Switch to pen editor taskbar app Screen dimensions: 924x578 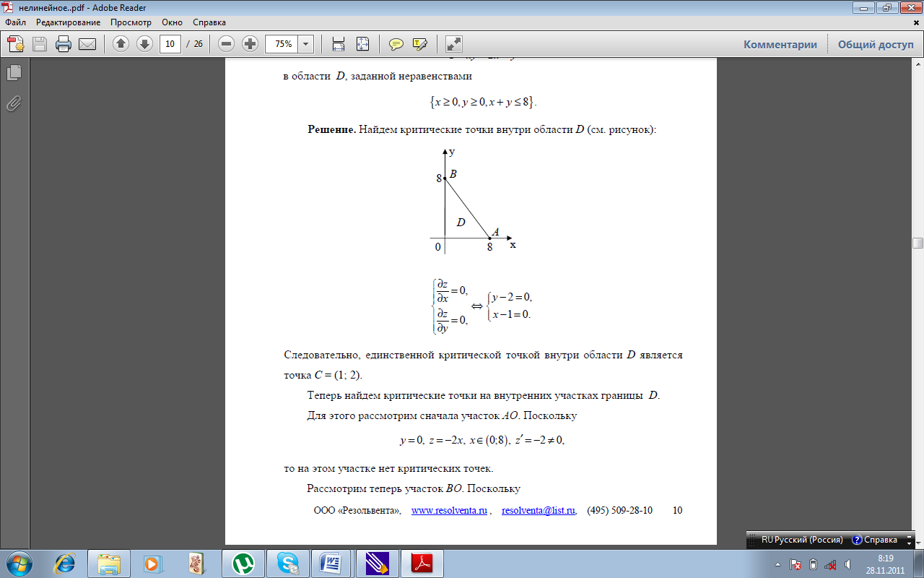[376, 562]
